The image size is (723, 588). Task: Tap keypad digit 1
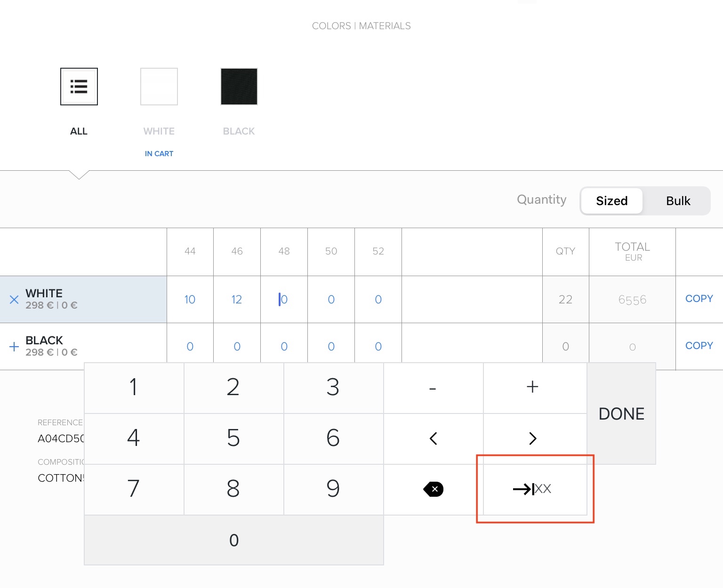pyautogui.click(x=134, y=388)
